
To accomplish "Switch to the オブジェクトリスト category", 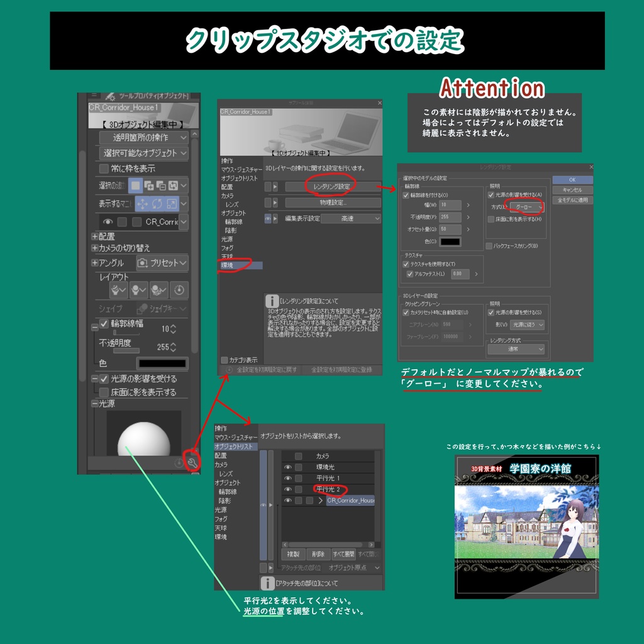I will pyautogui.click(x=233, y=446).
